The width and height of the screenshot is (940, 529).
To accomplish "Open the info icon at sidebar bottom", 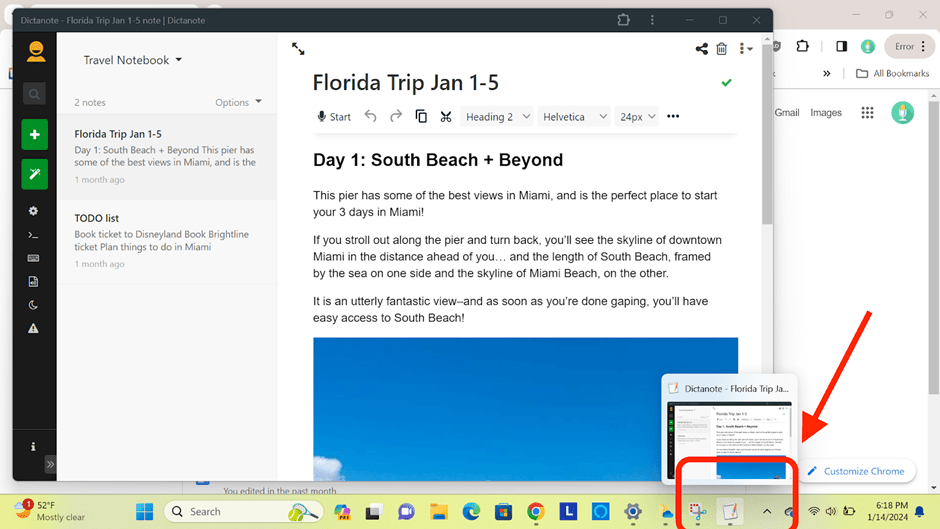I will point(34,446).
